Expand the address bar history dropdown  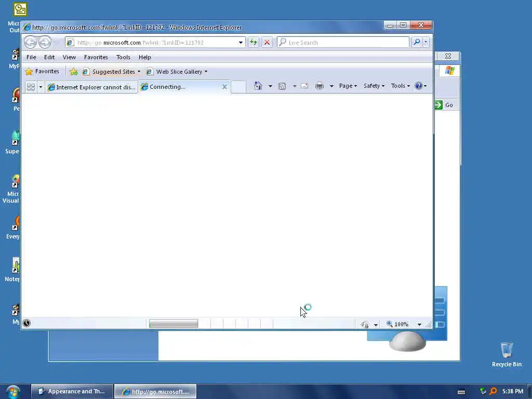click(241, 43)
